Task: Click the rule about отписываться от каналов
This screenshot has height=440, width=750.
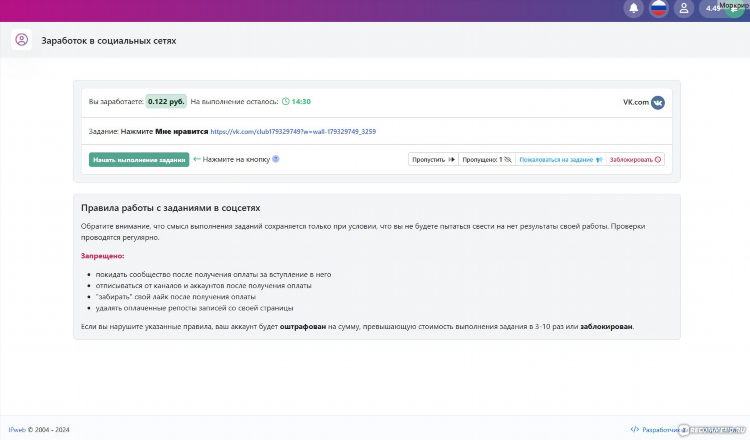Action: click(x=203, y=286)
